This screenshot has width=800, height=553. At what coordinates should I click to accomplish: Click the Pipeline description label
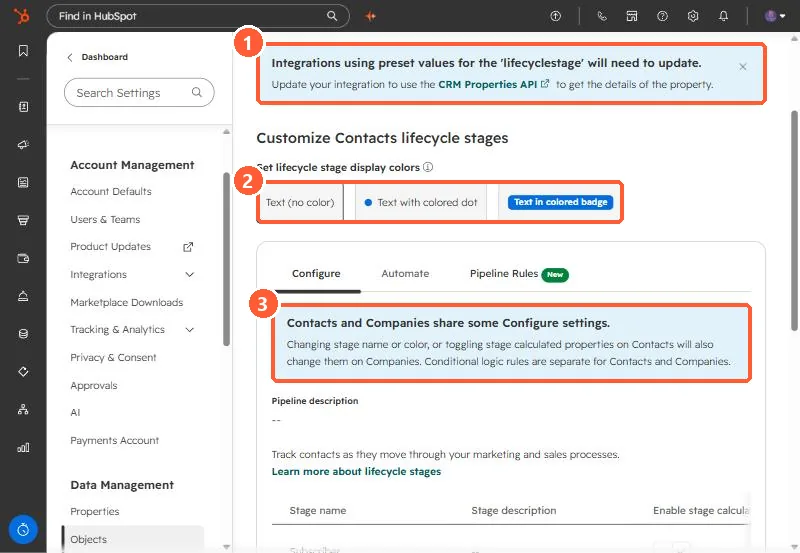click(315, 401)
